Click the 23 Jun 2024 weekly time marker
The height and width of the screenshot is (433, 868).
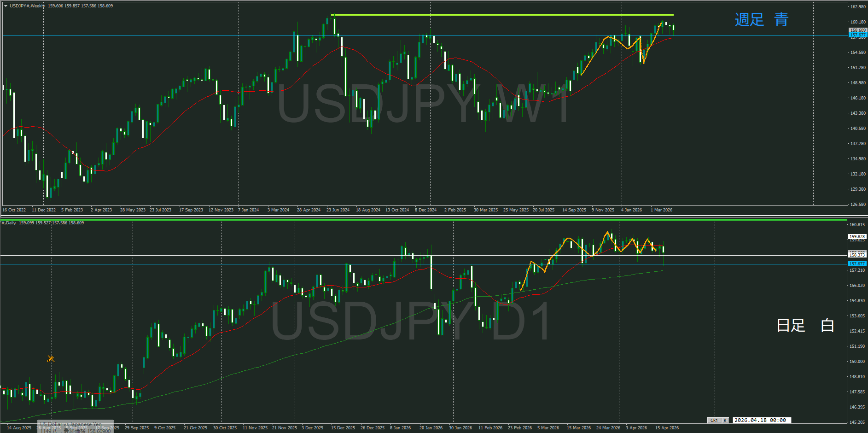coord(338,210)
